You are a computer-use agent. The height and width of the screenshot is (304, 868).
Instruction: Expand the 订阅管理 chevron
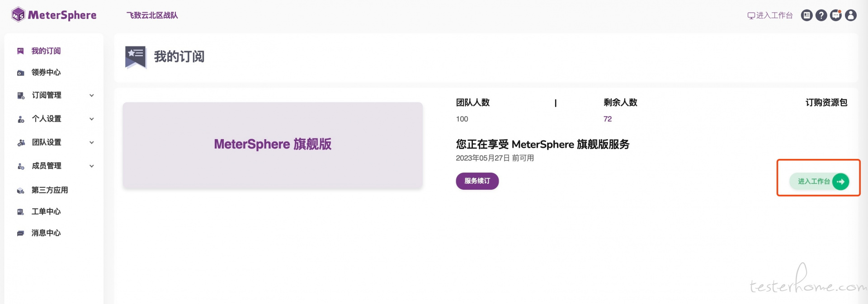(92, 95)
